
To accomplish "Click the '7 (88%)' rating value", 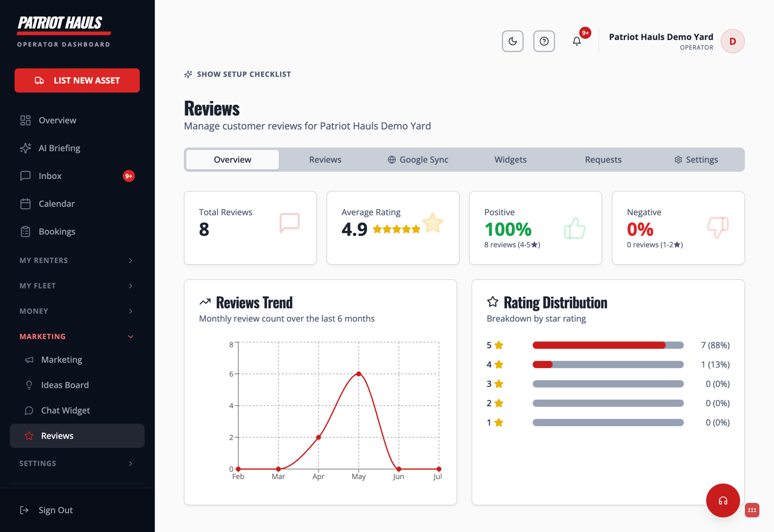I will pyautogui.click(x=715, y=345).
